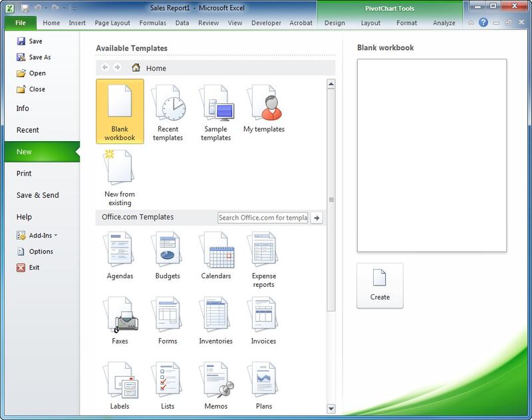Open the Analyze PivotChart tab
The width and height of the screenshot is (532, 420).
click(444, 23)
